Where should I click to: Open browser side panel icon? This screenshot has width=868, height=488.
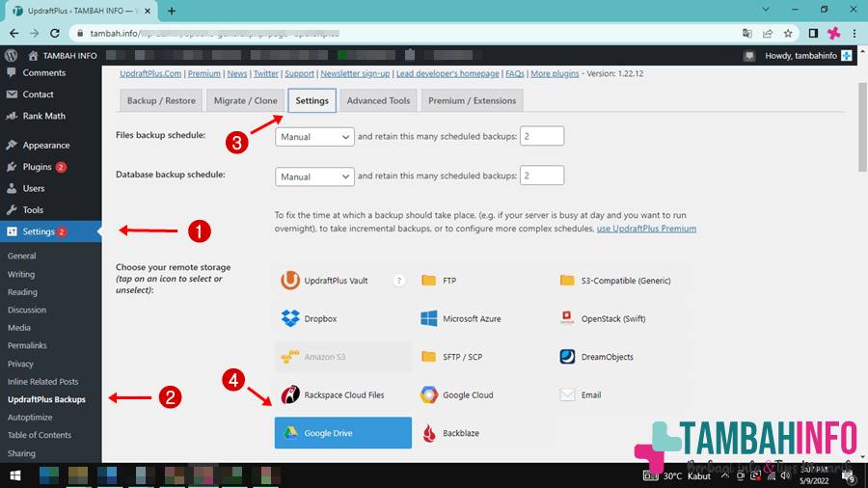813,33
